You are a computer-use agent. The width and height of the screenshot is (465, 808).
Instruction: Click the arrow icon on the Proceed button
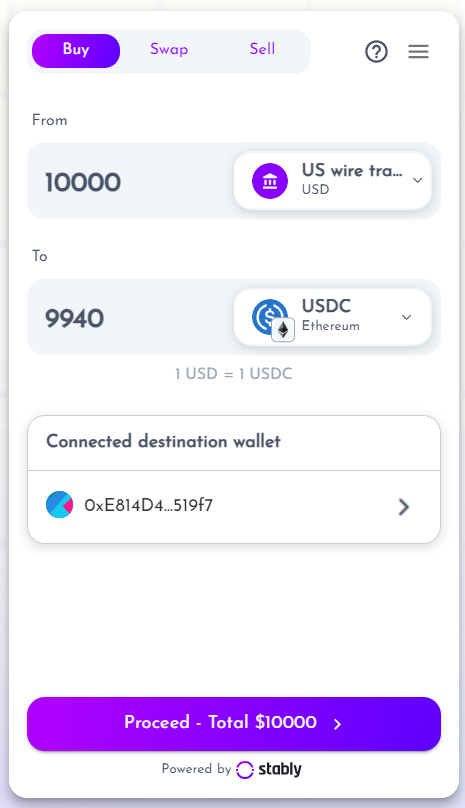coord(337,724)
